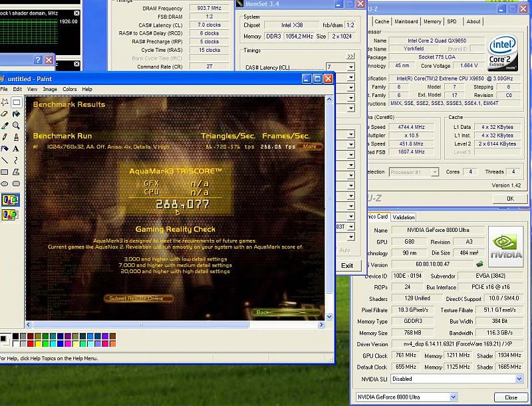Screen dimensions: 532x406
Task: Pick the yellow color swatch in Paint
Action: point(38,344)
